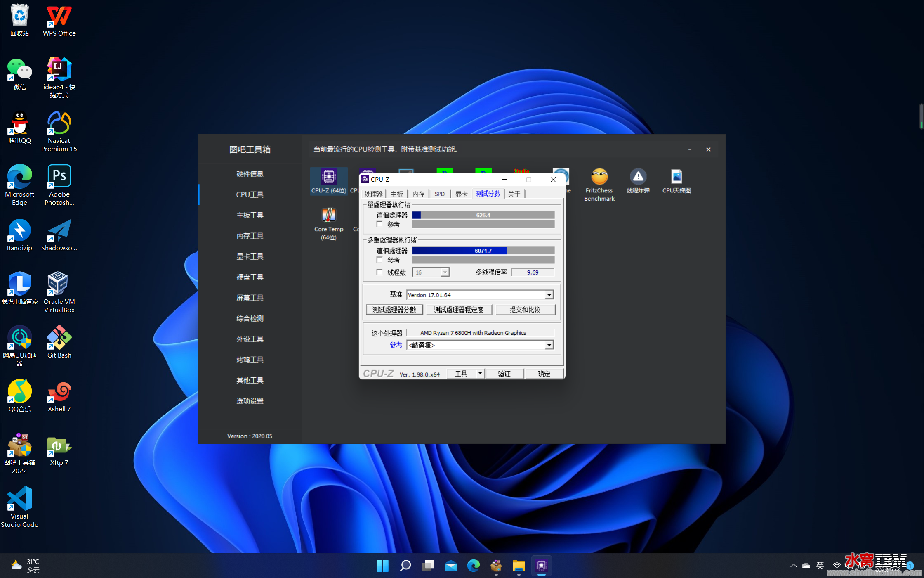924x578 pixels.
Task: Click the 多线程倍率 value 9.69 field
Action: (533, 272)
